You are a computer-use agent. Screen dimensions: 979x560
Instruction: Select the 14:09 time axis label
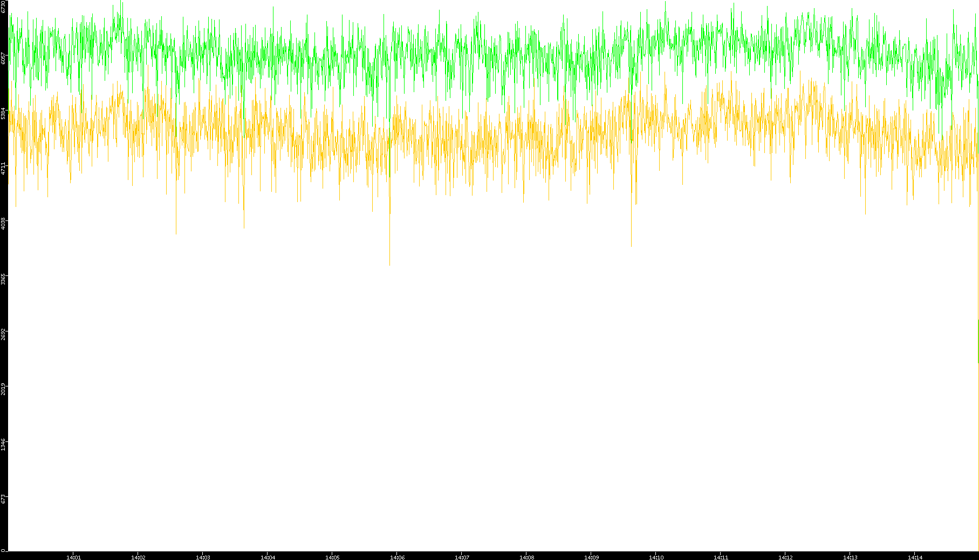[x=591, y=557]
